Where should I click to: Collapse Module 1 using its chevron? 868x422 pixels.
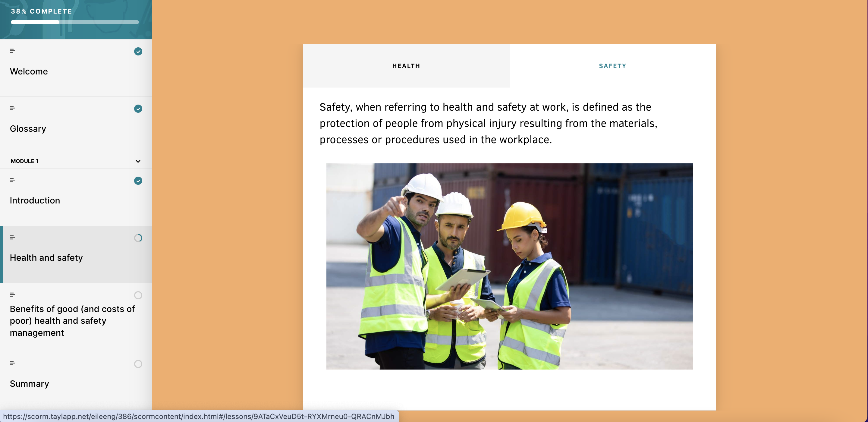[138, 162]
